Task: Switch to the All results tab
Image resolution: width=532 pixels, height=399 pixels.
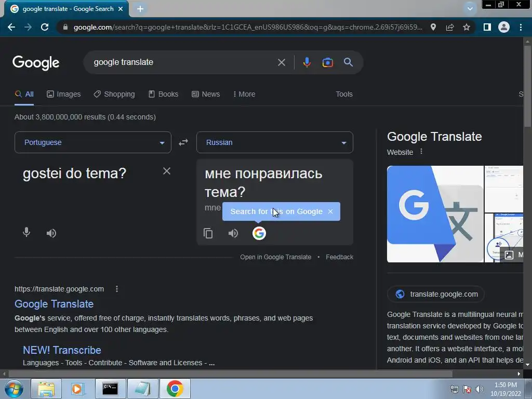Action: point(24,94)
